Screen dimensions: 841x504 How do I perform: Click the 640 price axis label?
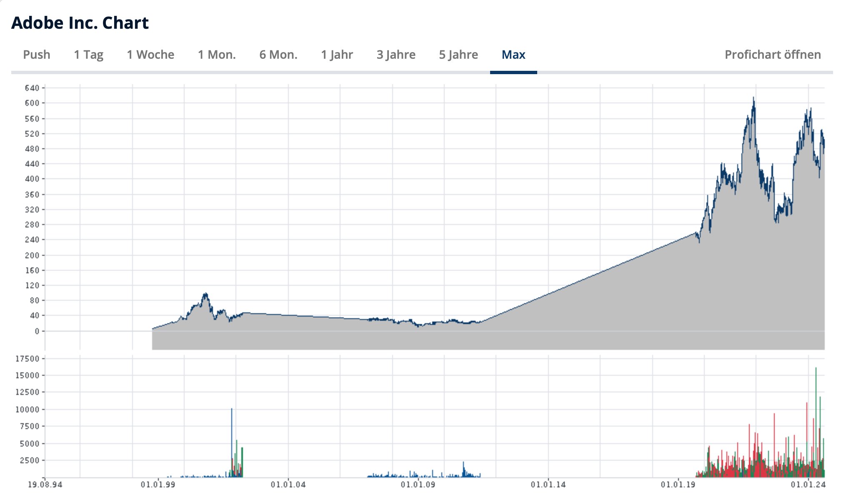click(x=32, y=88)
